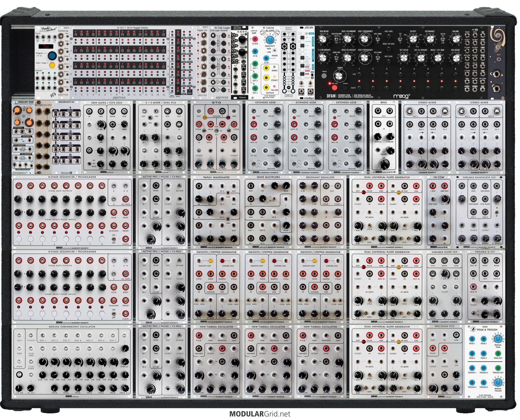Screen dimensions: 520x420
Task: Click the DFAM Tempo knob
Action: 339,76
